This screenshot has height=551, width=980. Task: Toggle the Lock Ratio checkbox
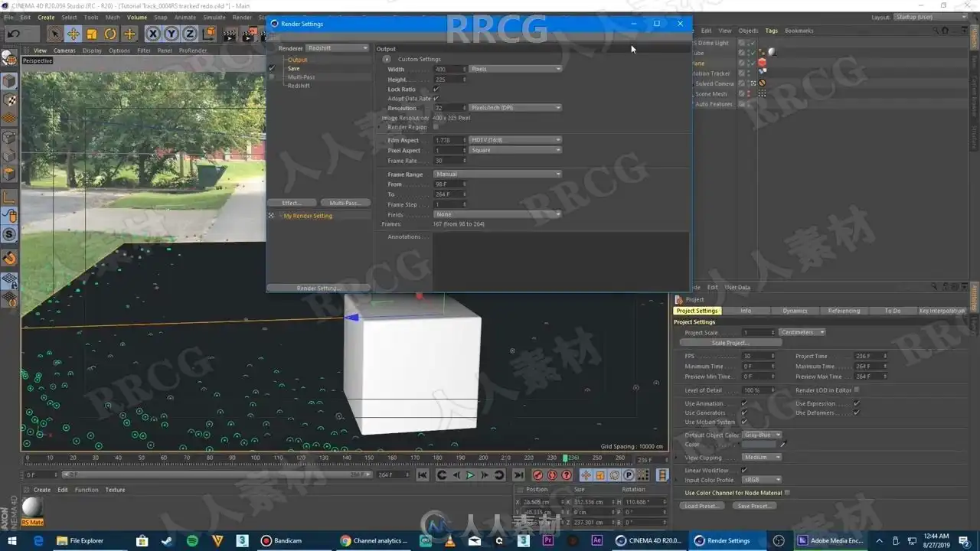tap(436, 89)
